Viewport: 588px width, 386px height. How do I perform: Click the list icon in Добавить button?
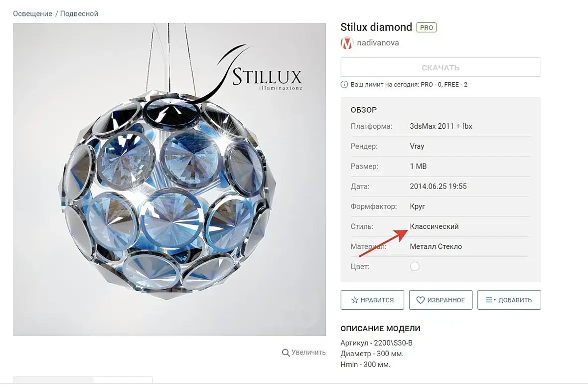pos(490,300)
